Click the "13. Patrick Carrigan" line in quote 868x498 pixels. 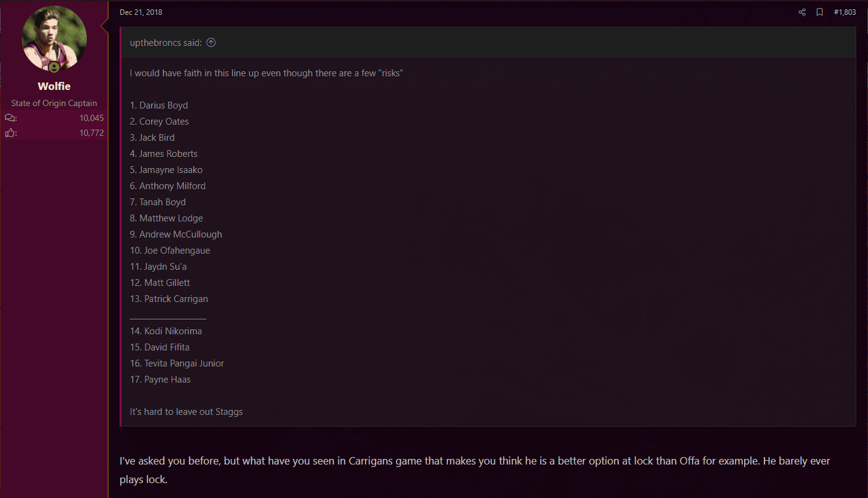[x=169, y=299]
